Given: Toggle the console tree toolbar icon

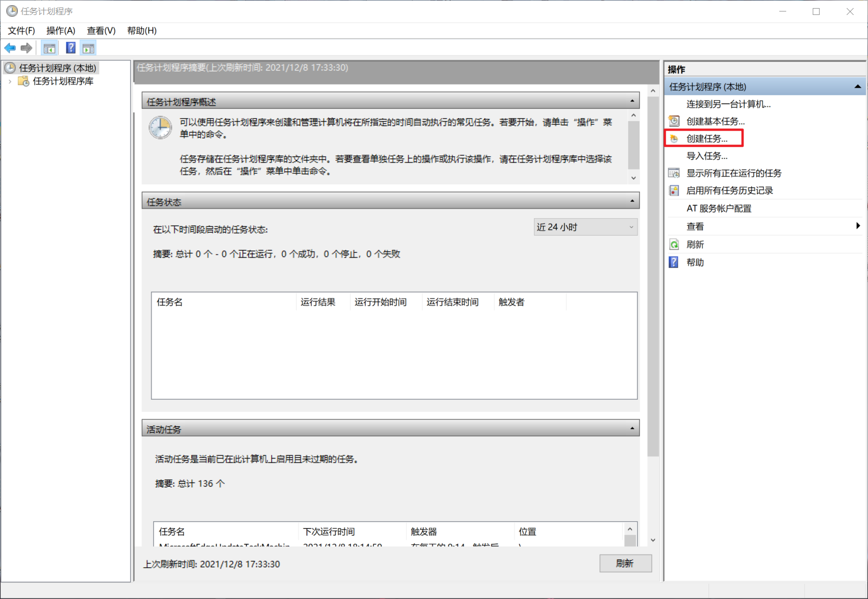Looking at the screenshot, I should (50, 48).
